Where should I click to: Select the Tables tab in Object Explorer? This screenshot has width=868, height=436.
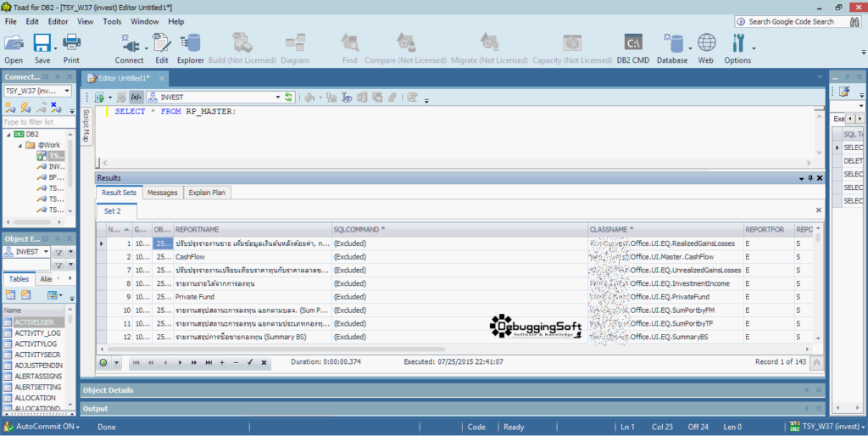(19, 279)
